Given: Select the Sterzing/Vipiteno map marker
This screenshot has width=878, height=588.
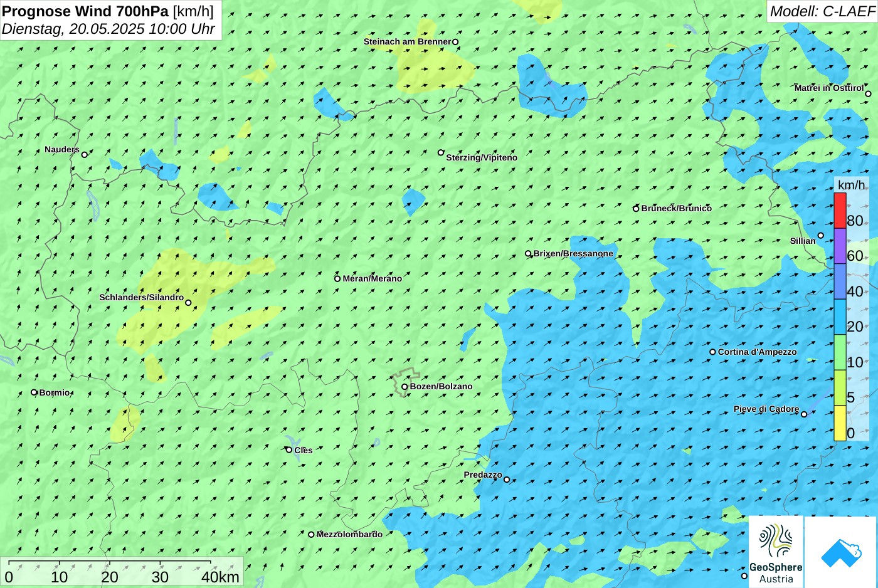Looking at the screenshot, I should (441, 152).
